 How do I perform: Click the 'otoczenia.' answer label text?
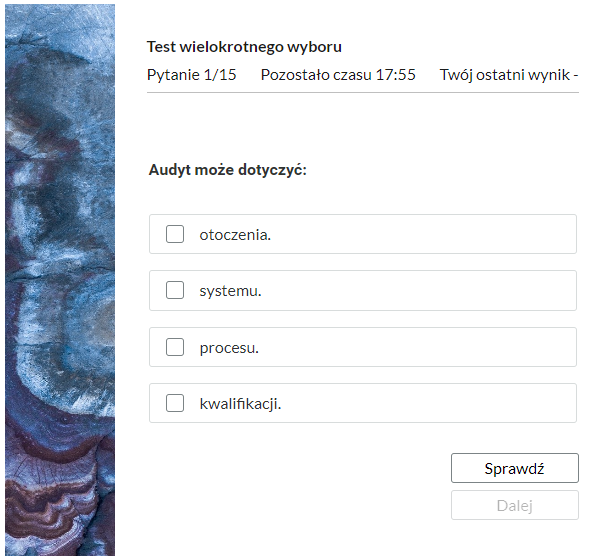click(235, 234)
